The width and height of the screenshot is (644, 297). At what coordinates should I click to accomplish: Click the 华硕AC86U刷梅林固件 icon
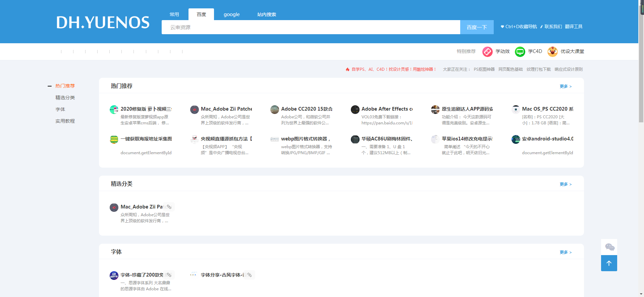pos(355,139)
